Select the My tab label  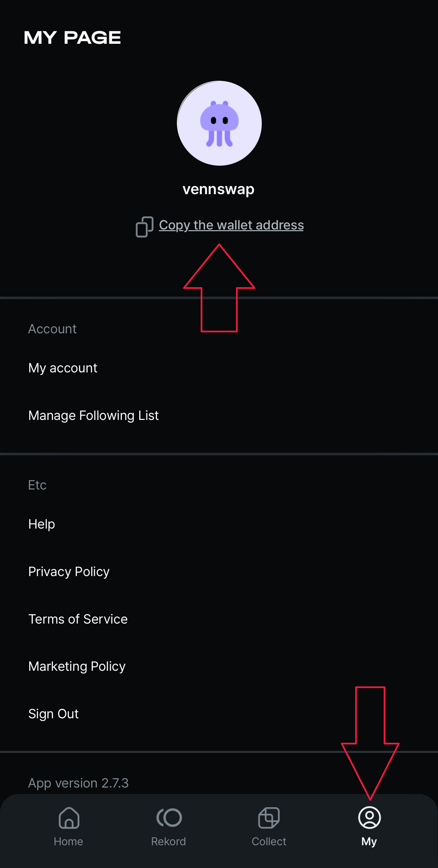coord(369,842)
